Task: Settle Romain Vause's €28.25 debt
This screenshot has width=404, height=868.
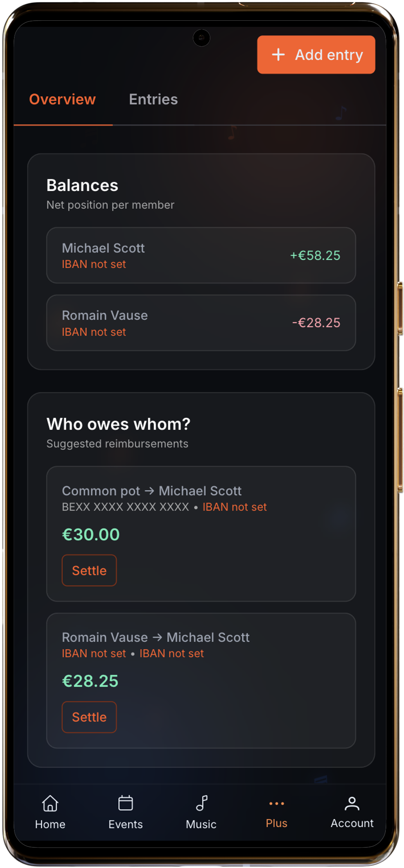Action: 89,717
